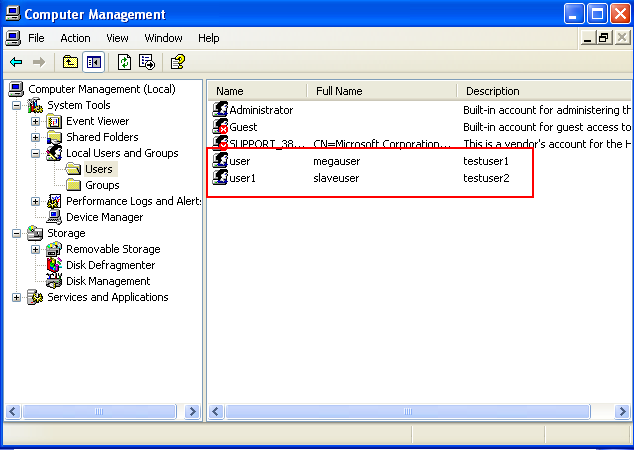Click the Disk Defragmenter icon
The image size is (634, 450).
point(54,265)
